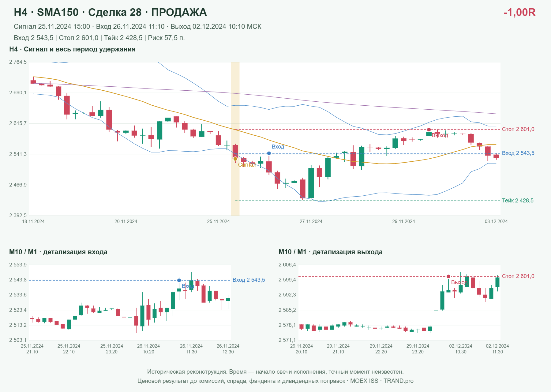
Task: Click the 2 392,5 price axis label
Action: [18, 215]
